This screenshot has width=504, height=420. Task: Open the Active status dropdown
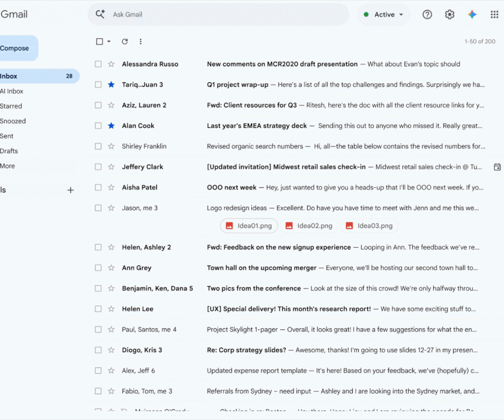coord(383,14)
